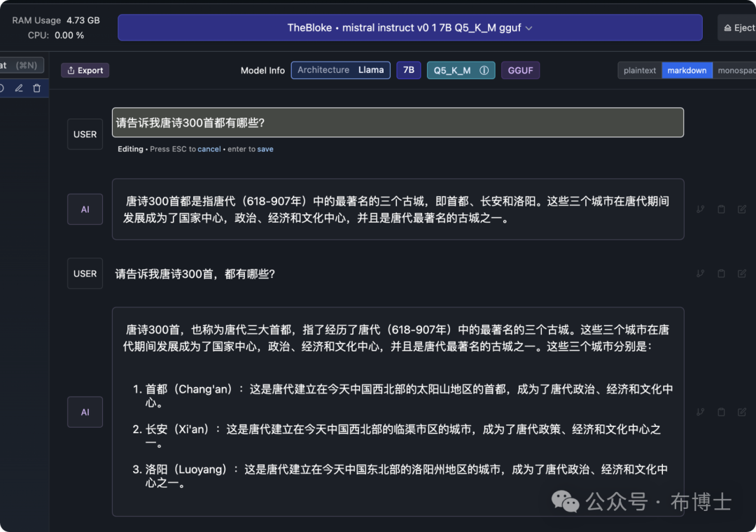Click the 7B parameter badge
This screenshot has width=756, height=532.
coord(408,70)
